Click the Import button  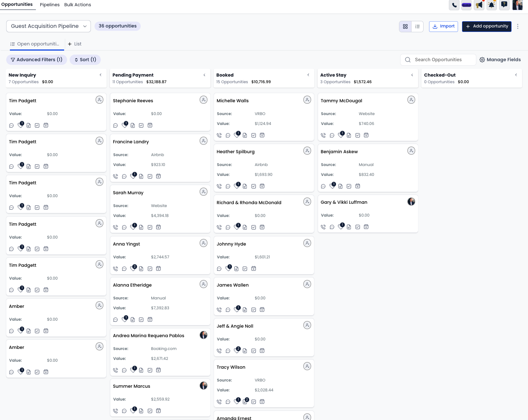(x=443, y=26)
